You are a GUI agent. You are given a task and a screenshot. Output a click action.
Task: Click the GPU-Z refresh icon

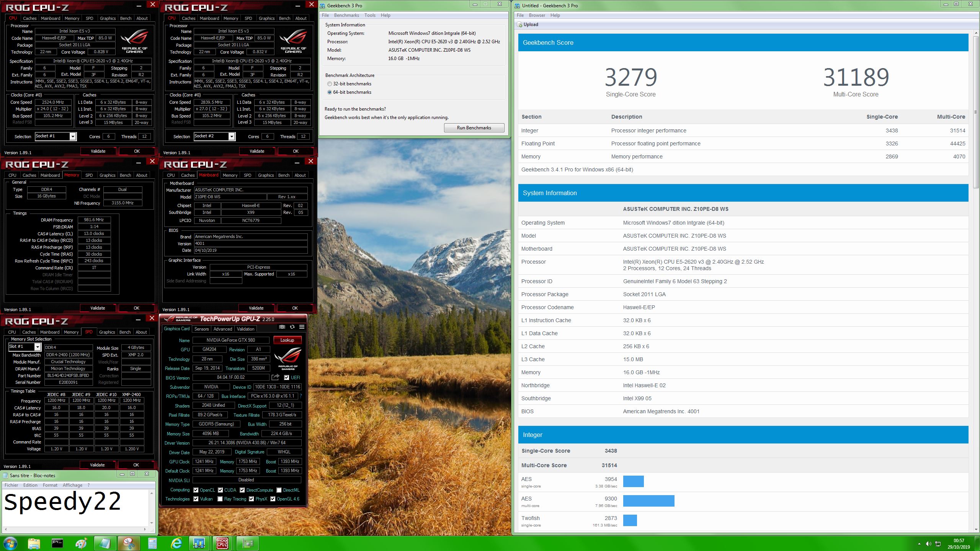click(292, 327)
